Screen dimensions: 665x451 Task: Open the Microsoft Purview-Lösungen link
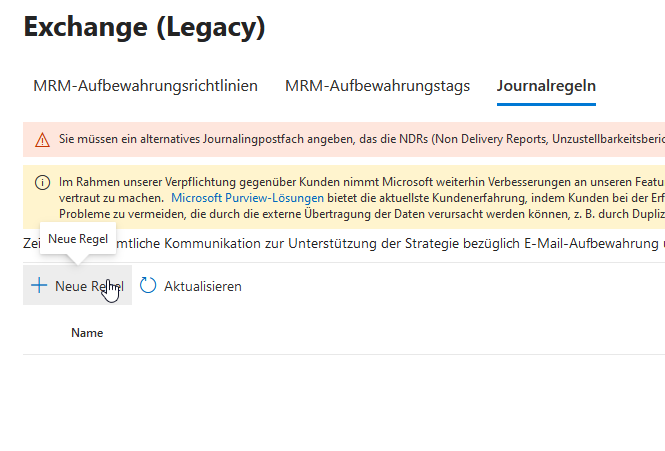click(x=247, y=199)
